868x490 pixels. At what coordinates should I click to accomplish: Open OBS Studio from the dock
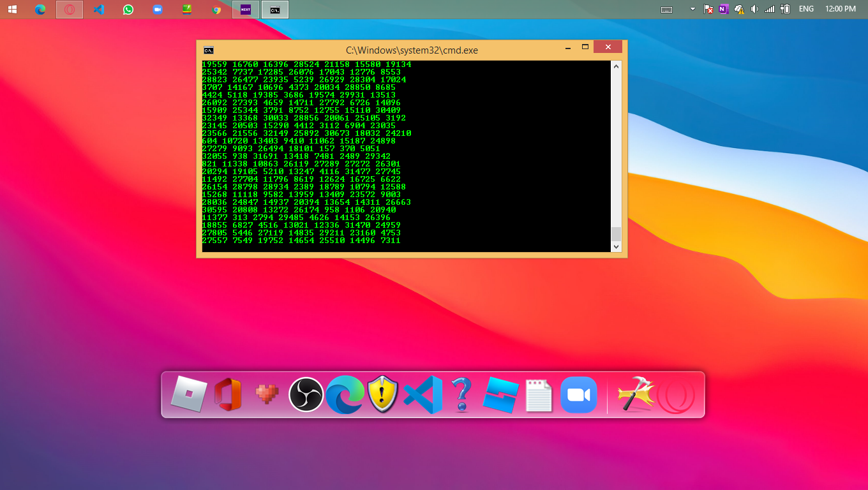pos(306,395)
